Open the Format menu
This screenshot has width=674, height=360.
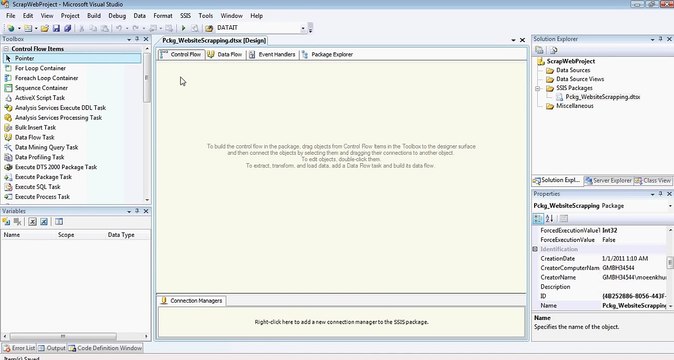point(163,16)
